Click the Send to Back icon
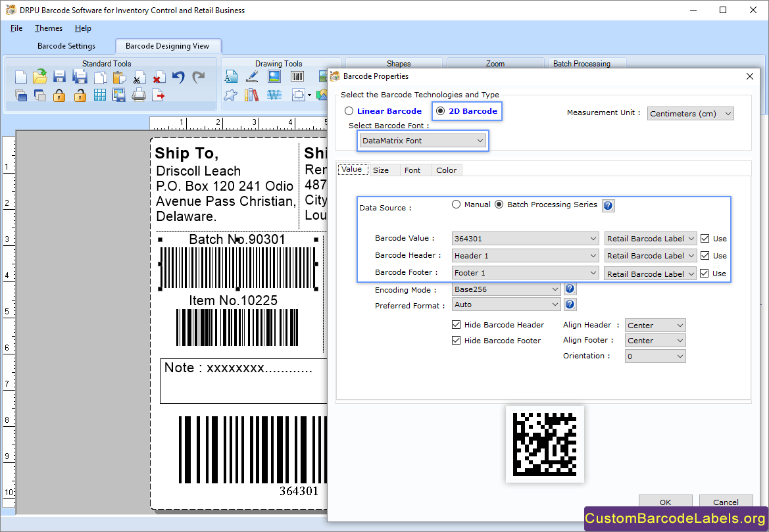This screenshot has width=769, height=532. point(40,95)
